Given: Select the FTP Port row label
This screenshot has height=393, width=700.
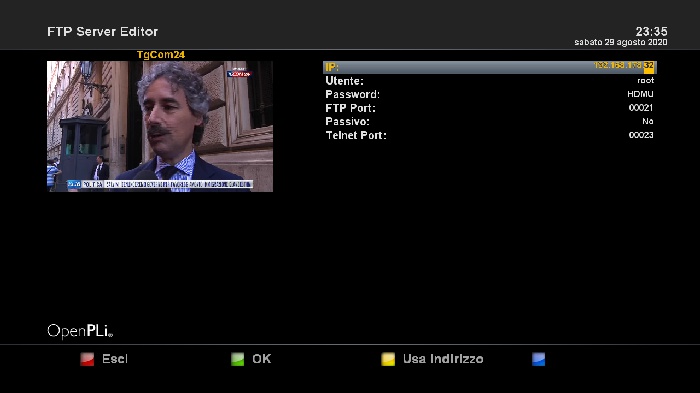Looking at the screenshot, I should [350, 108].
